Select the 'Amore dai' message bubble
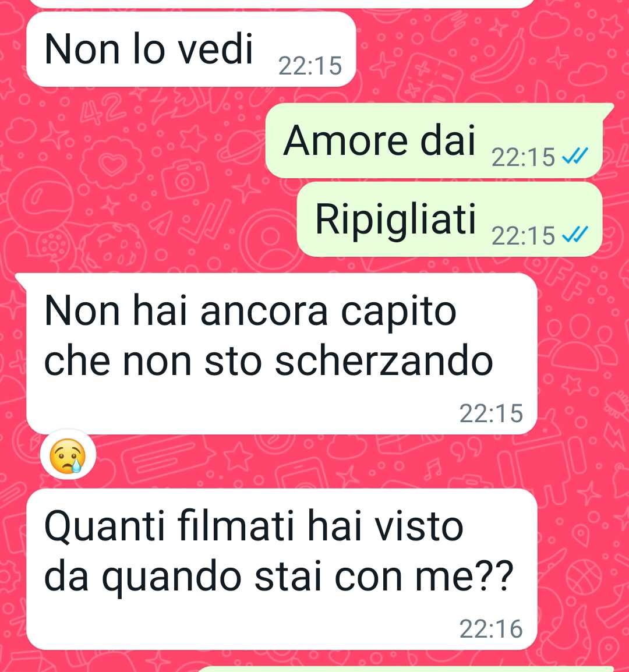The height and width of the screenshot is (672, 629). 434,140
